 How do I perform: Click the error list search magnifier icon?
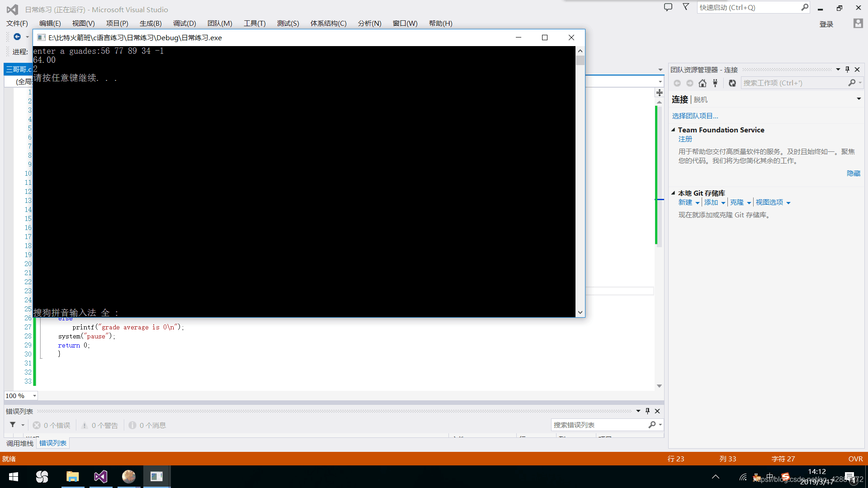click(652, 425)
